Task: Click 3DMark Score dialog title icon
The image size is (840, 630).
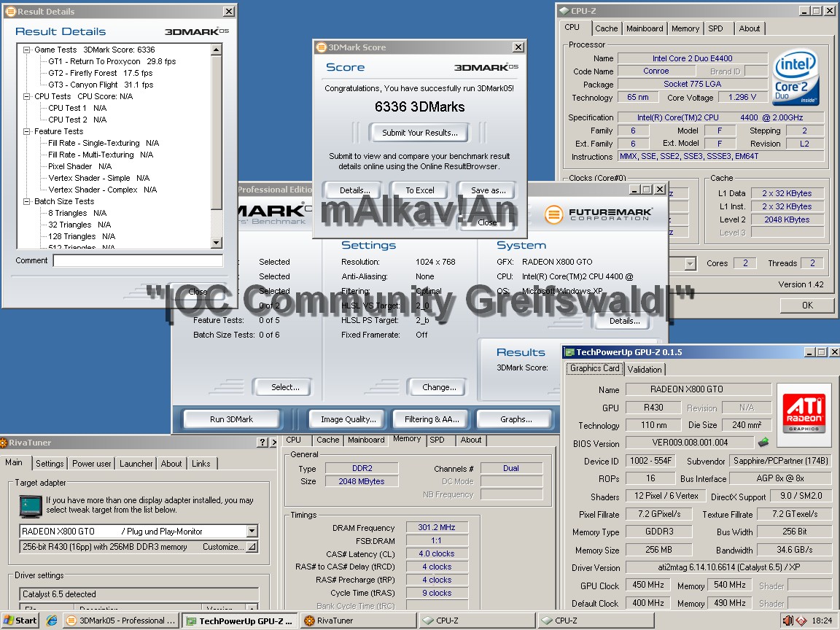Action: point(321,47)
